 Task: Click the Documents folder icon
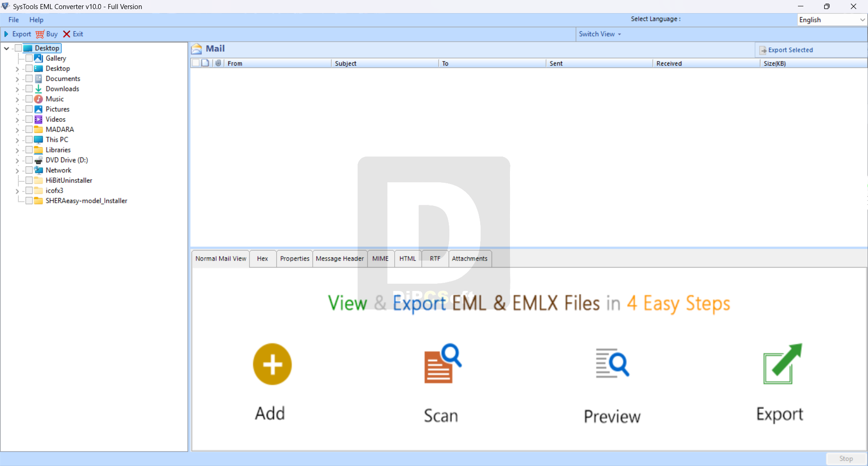coord(38,79)
